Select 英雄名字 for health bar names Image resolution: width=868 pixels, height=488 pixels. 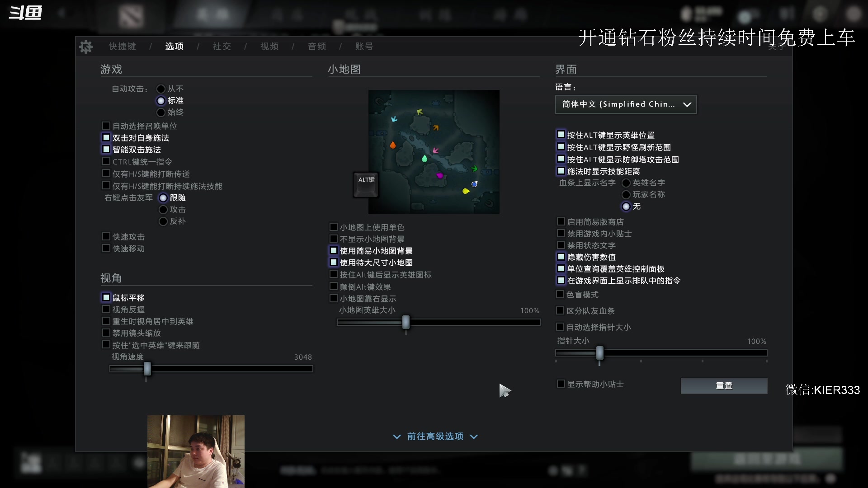point(627,183)
